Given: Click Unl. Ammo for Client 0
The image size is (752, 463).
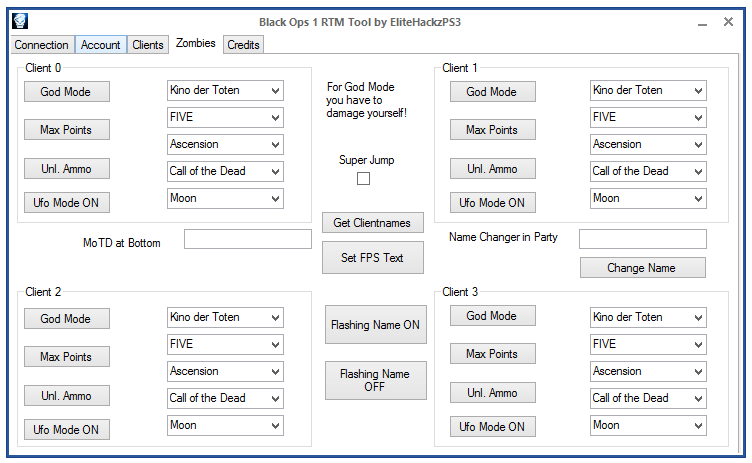Looking at the screenshot, I should pyautogui.click(x=67, y=168).
